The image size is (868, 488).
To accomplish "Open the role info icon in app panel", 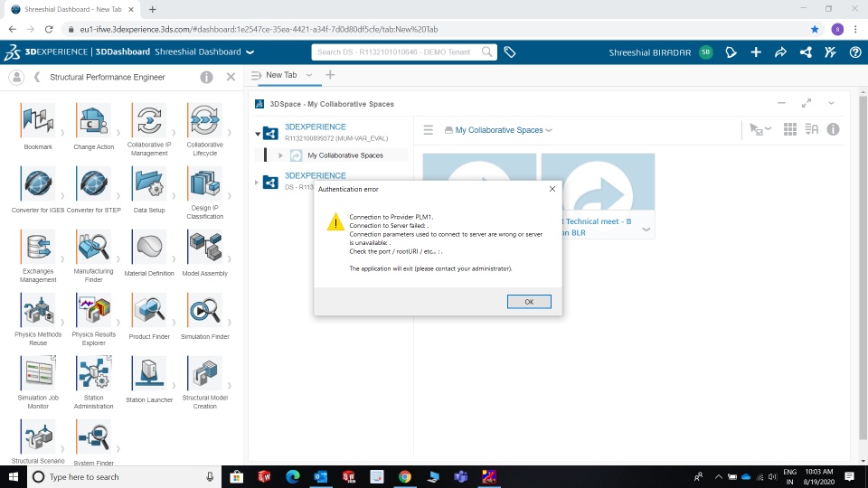I will pos(206,77).
